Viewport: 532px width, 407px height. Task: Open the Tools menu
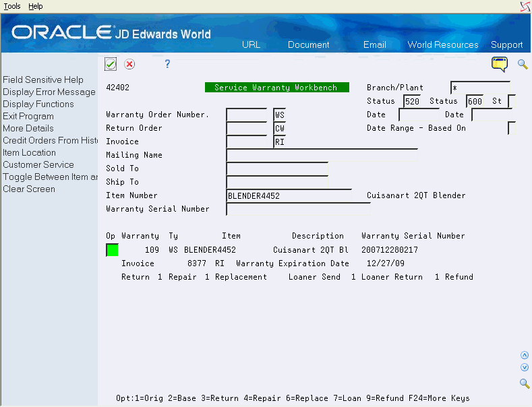12,6
